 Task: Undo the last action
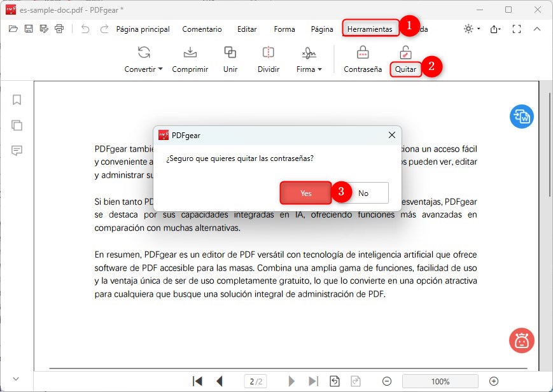(85, 29)
